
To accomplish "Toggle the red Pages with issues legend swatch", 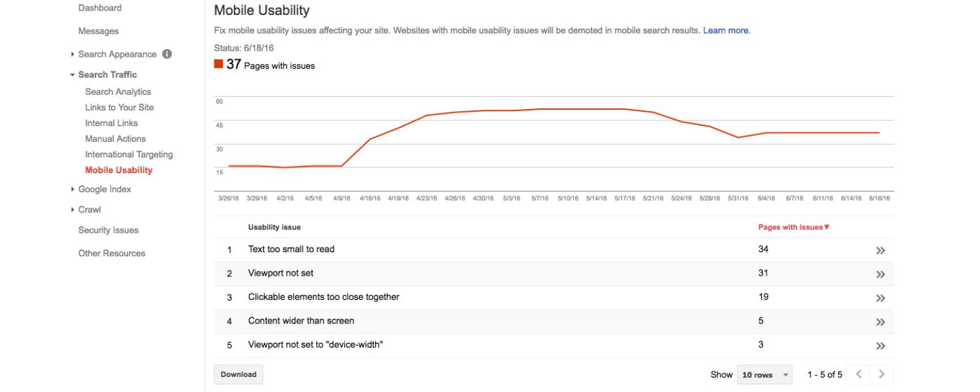I will point(218,64).
